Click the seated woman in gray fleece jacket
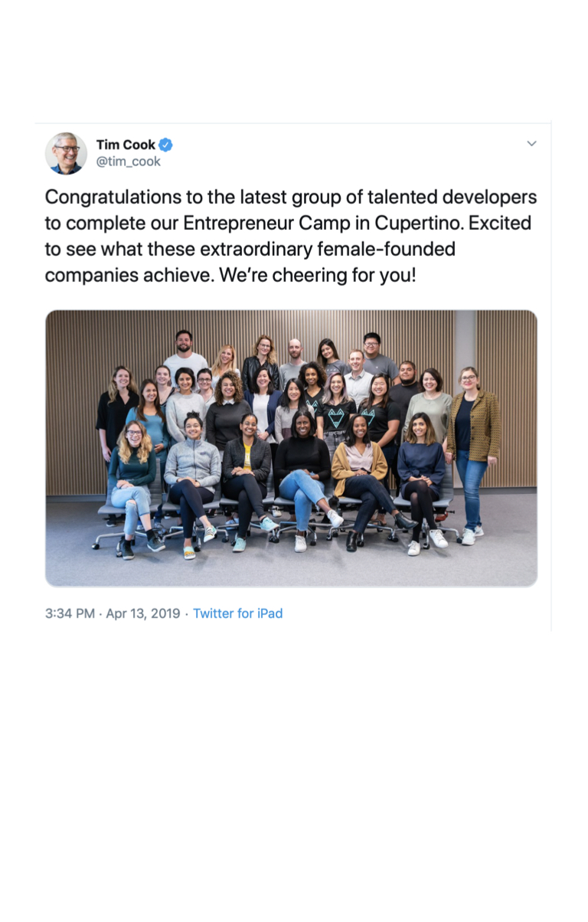This screenshot has width=588, height=922. (191, 467)
